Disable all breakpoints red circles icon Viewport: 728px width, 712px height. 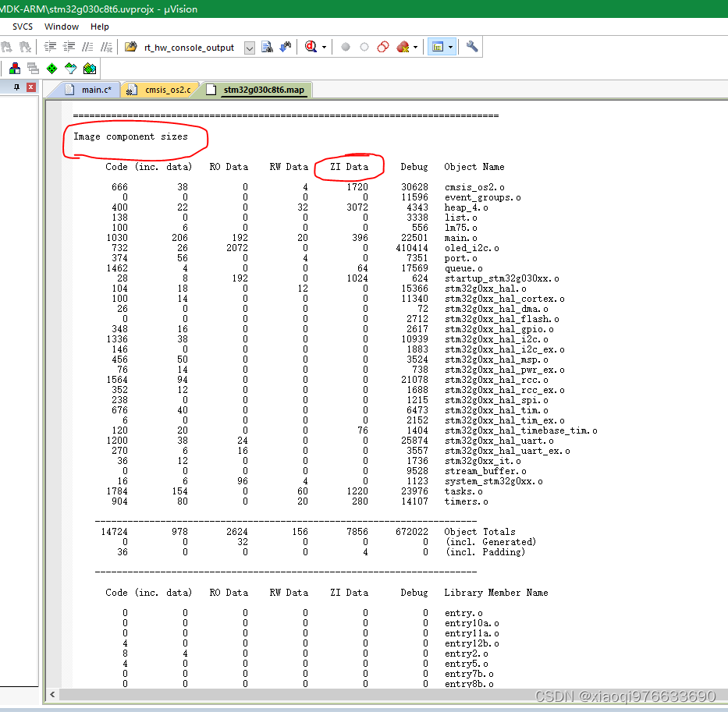pos(383,47)
